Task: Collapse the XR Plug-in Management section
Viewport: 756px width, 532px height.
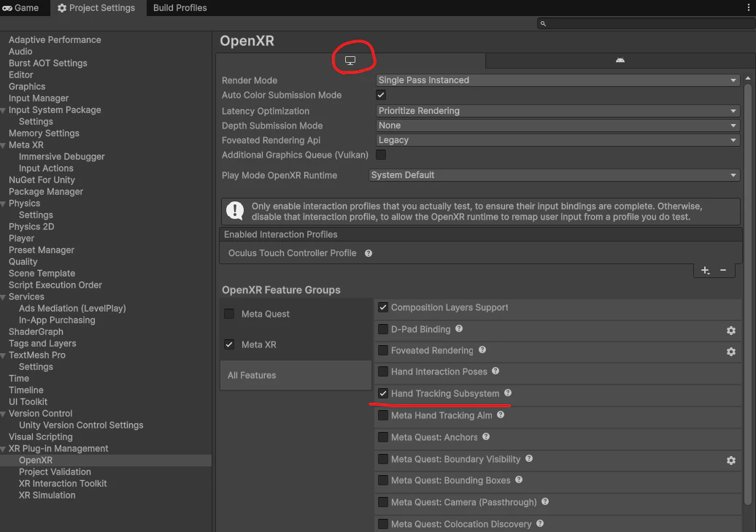Action: point(4,449)
